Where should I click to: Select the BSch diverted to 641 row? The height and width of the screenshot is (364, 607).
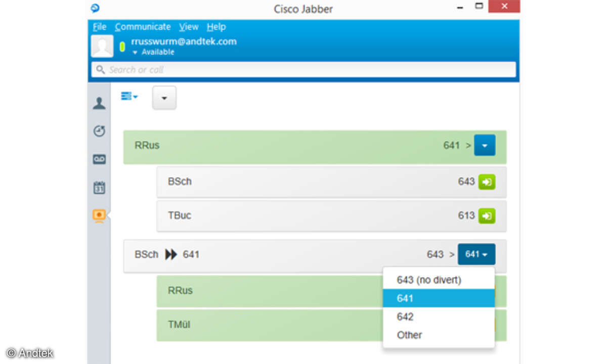coord(315,256)
